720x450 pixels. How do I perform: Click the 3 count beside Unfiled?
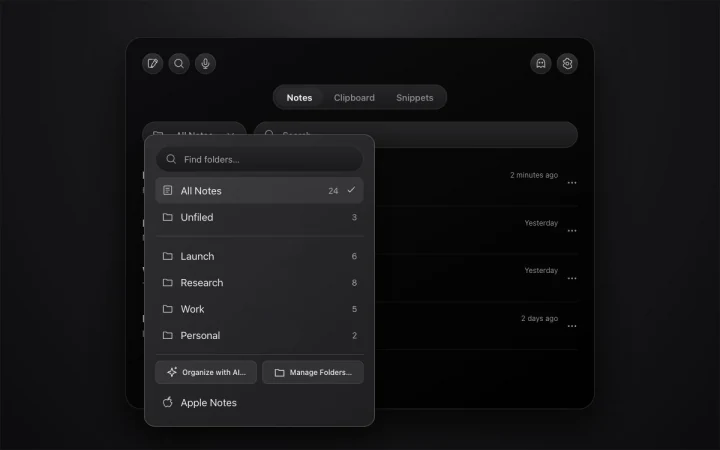click(354, 217)
